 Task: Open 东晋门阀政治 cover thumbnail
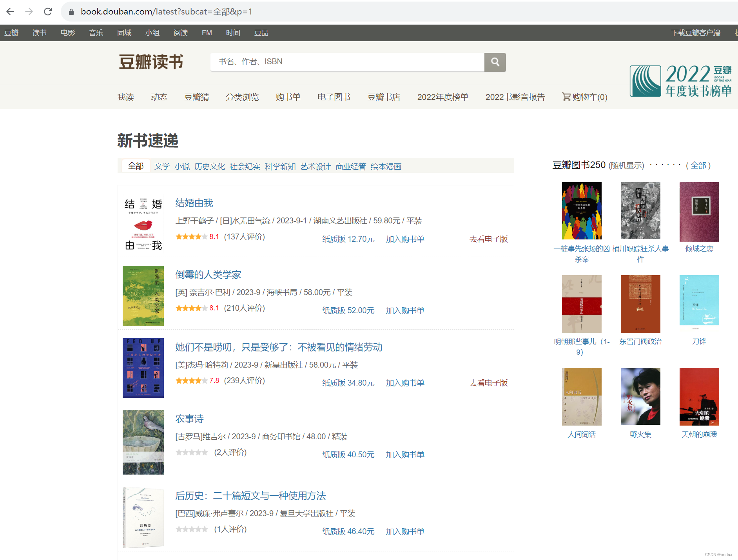click(640, 304)
